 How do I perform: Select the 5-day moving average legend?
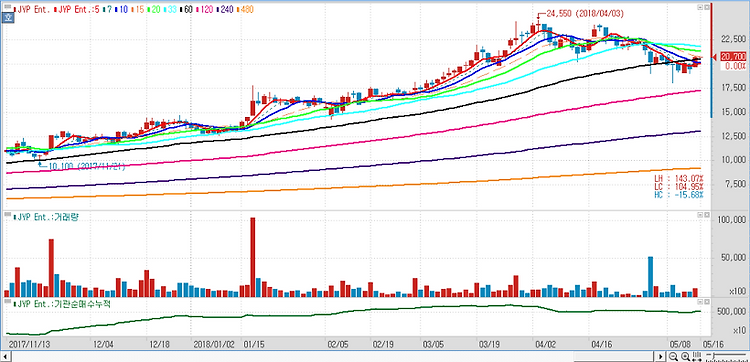coord(77,9)
